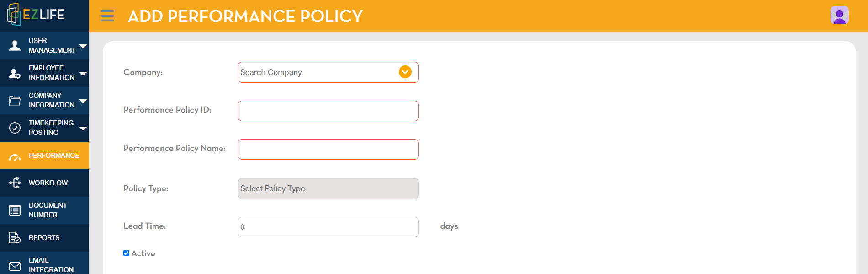Expand the Company Information arrow
Image resolution: width=868 pixels, height=274 pixels.
[x=83, y=101]
